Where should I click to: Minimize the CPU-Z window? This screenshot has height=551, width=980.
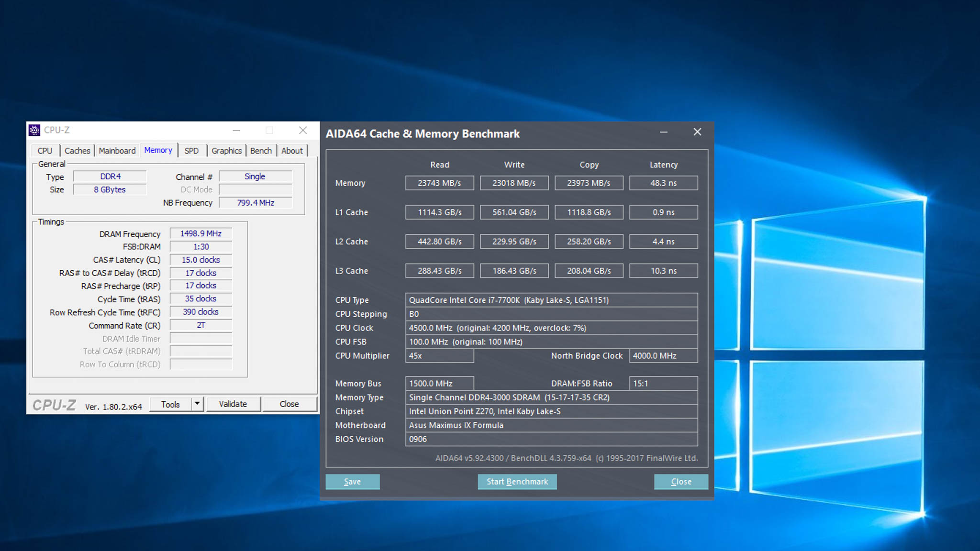tap(236, 130)
